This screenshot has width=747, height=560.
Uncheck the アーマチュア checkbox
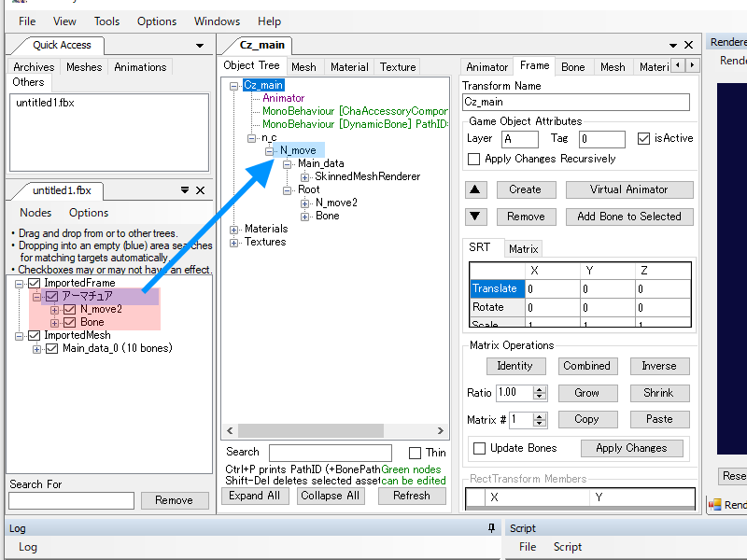[x=52, y=296]
